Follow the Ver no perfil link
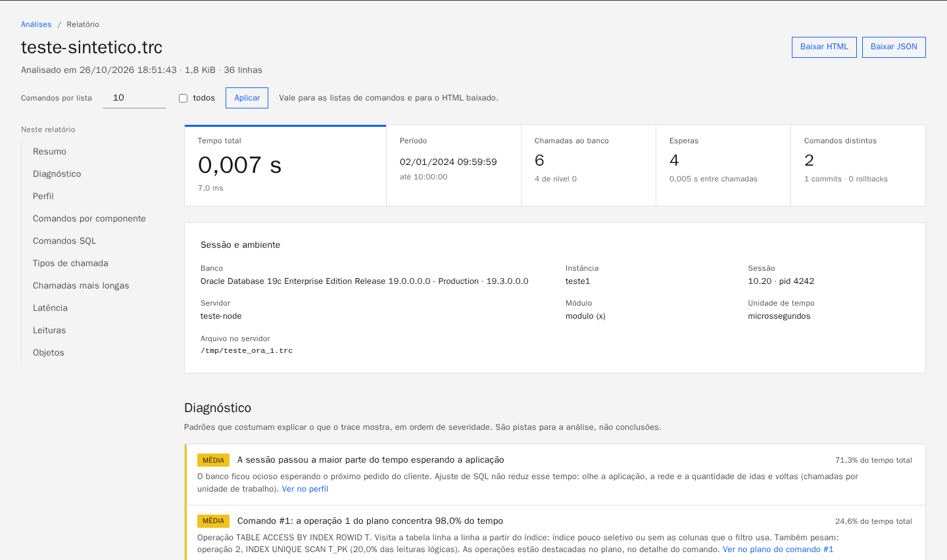The height and width of the screenshot is (560, 947). 304,489
